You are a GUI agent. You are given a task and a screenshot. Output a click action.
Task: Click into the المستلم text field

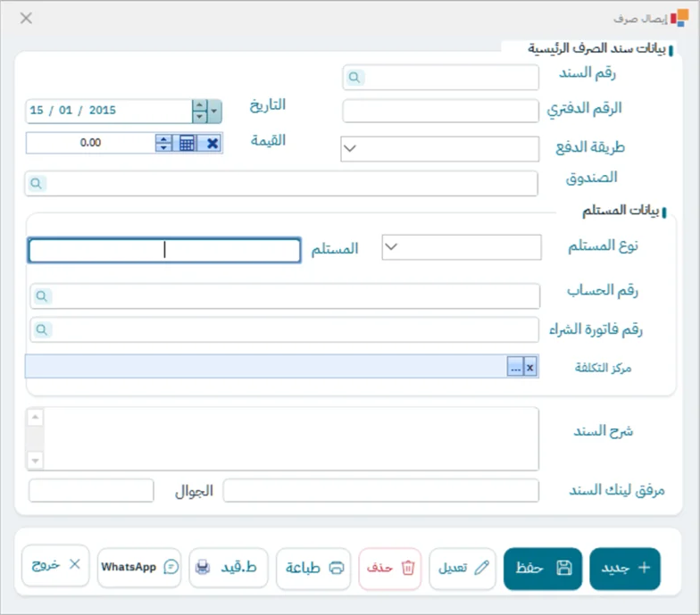(164, 250)
